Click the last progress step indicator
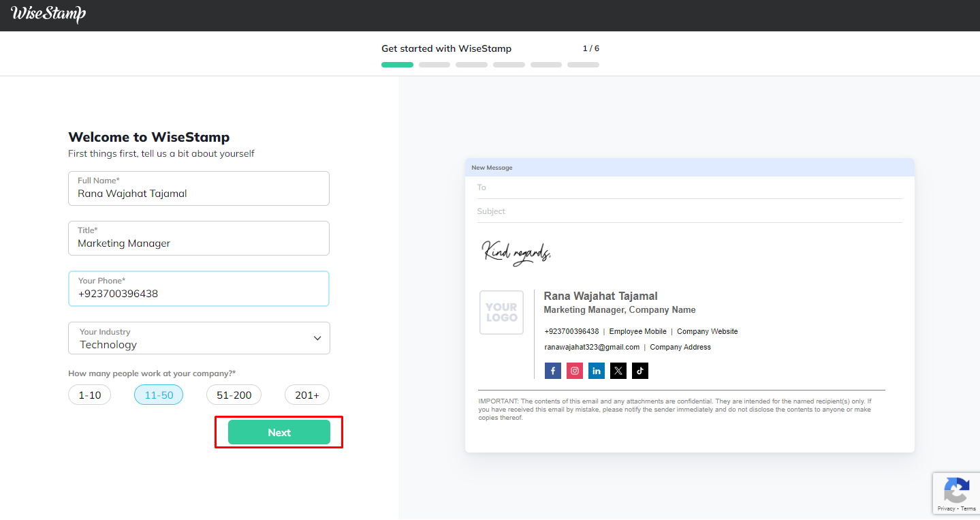The image size is (980, 520). pyautogui.click(x=583, y=65)
